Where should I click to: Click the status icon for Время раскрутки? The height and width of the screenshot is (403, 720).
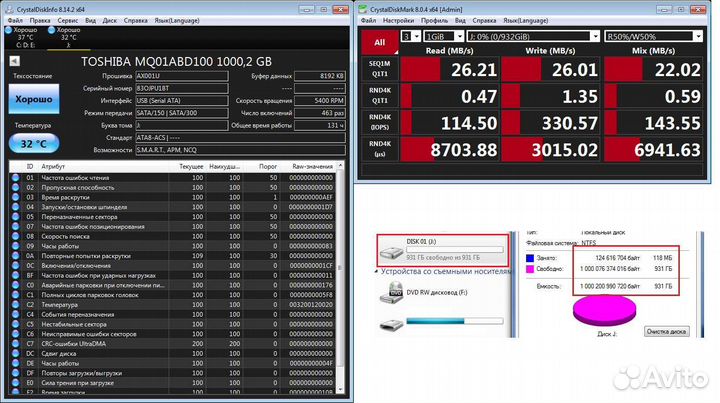[16, 197]
